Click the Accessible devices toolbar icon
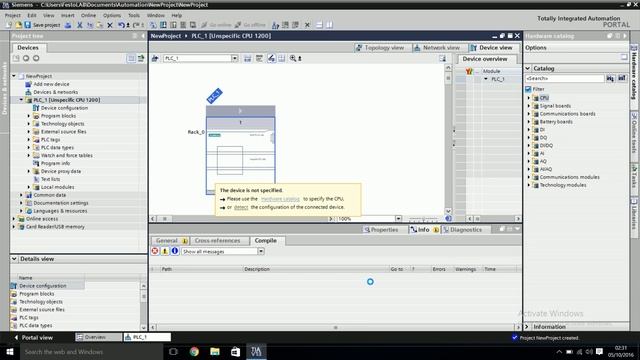Image resolution: width=640 pixels, height=360 pixels. 276,25
